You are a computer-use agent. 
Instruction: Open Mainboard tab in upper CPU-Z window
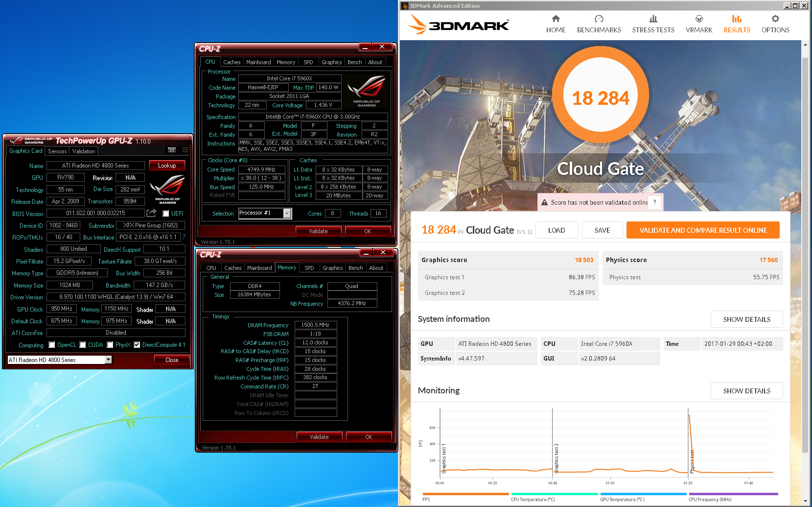click(258, 62)
